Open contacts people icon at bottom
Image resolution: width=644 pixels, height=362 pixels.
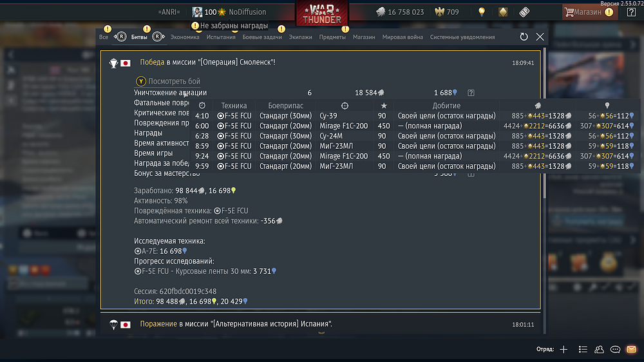599,349
